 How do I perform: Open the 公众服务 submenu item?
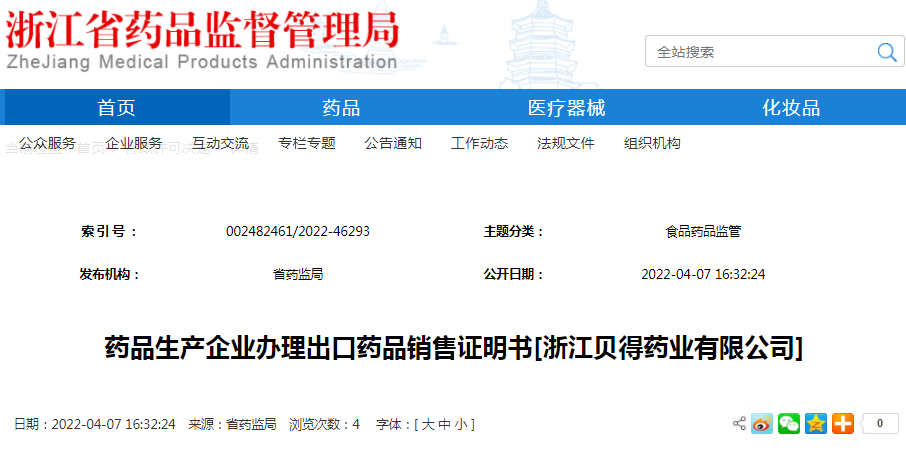click(47, 143)
